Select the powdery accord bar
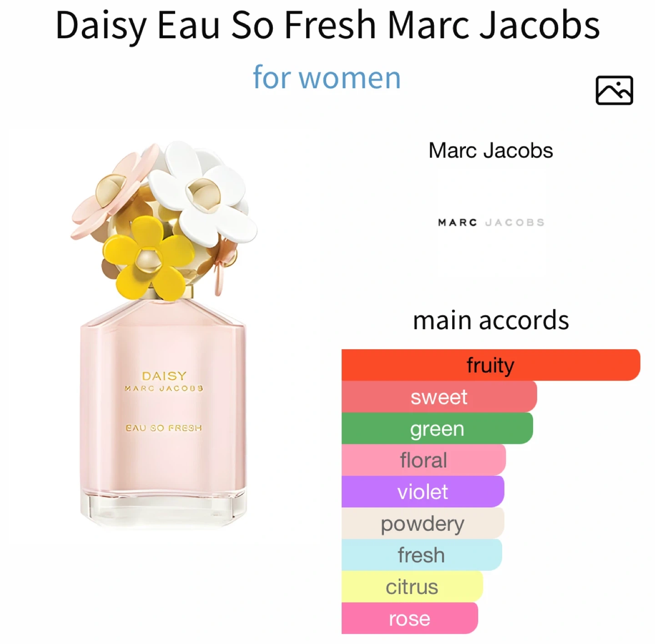Viewport: 655px width, 644px height. point(423,523)
